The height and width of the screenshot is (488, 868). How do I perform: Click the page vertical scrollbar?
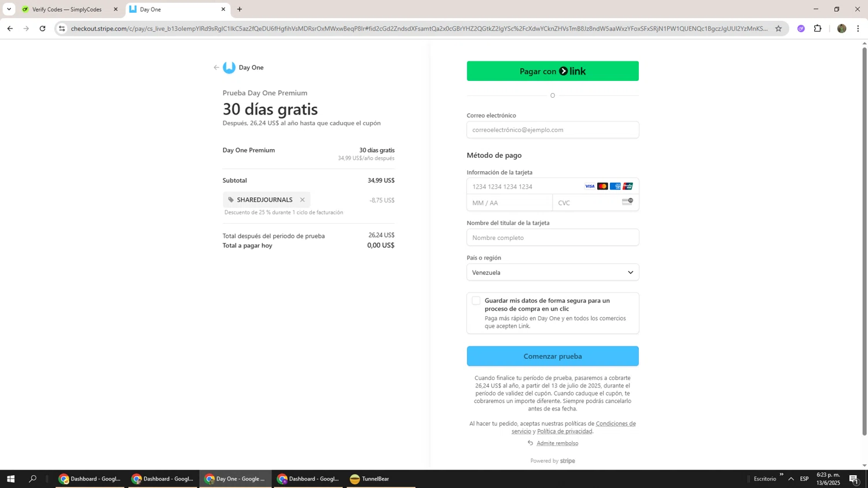click(x=865, y=242)
